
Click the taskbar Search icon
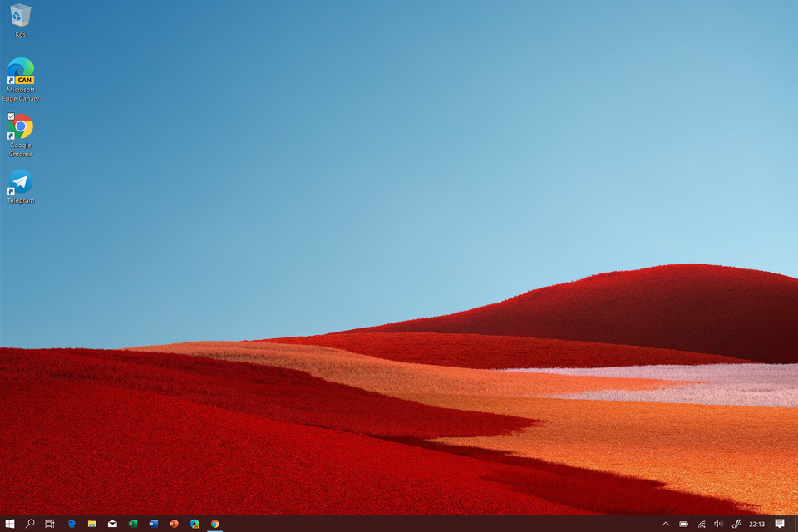pyautogui.click(x=30, y=524)
